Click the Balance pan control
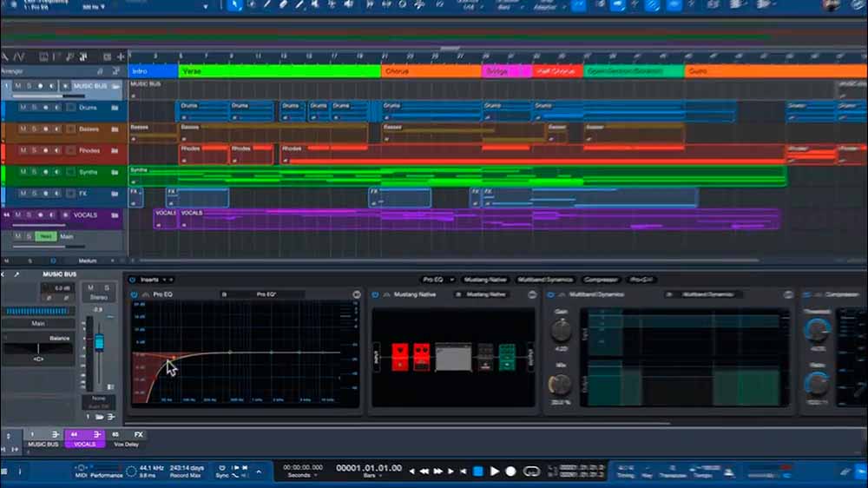This screenshot has height=488, width=868. pyautogui.click(x=38, y=349)
